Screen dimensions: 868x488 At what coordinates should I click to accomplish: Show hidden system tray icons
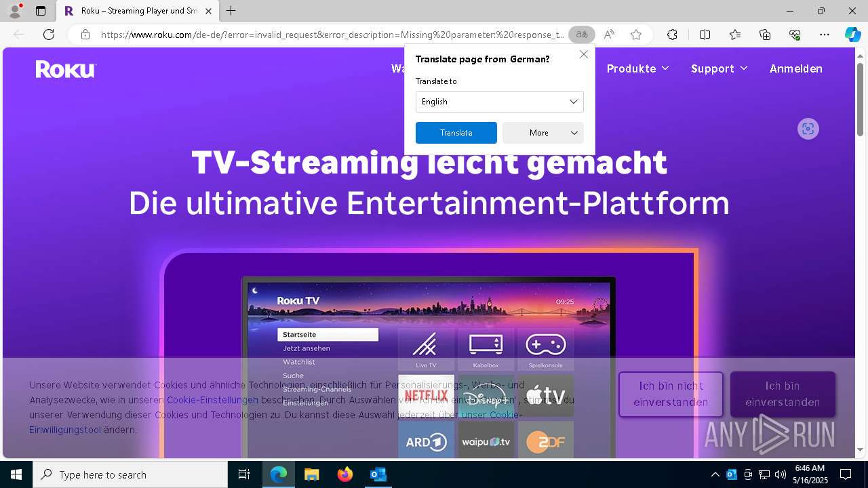point(715,474)
